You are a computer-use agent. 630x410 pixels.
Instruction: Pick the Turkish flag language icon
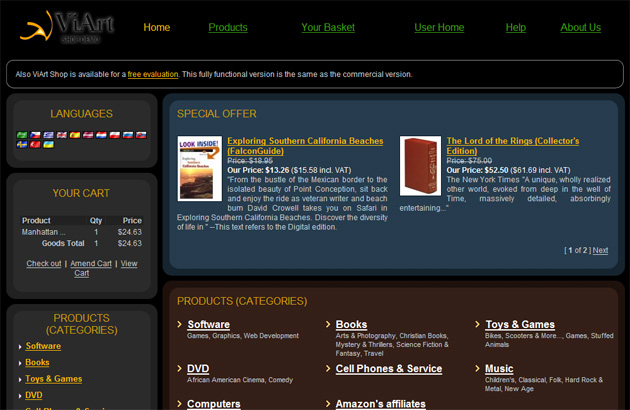point(35,144)
